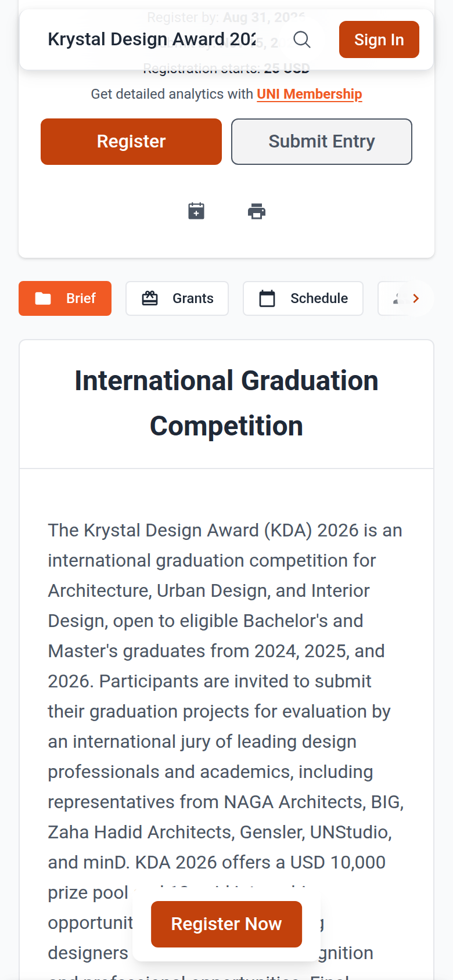The image size is (453, 980).
Task: Click the calendar icon on Schedule tab
Action: [x=267, y=298]
